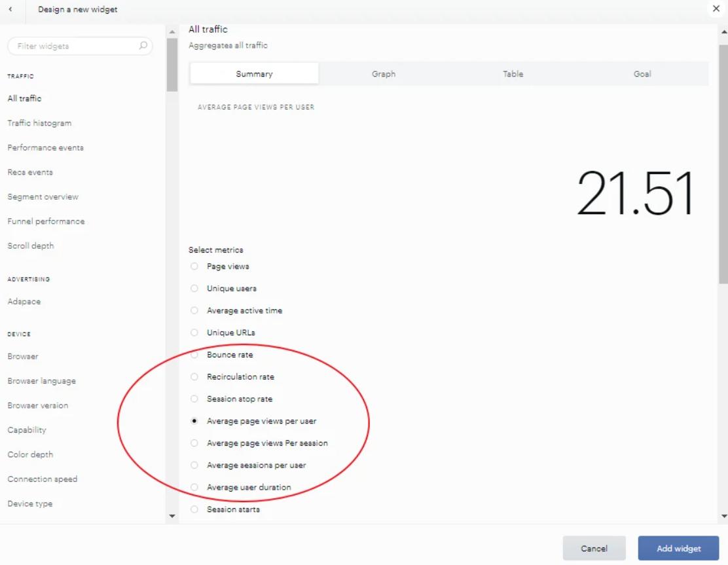Image resolution: width=728 pixels, height=565 pixels.
Task: Click the back arrow beside Design a new widget
Action: (10, 9)
